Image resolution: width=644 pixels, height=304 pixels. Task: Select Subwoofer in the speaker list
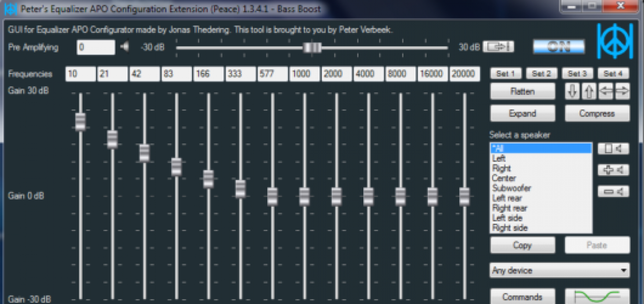511,189
